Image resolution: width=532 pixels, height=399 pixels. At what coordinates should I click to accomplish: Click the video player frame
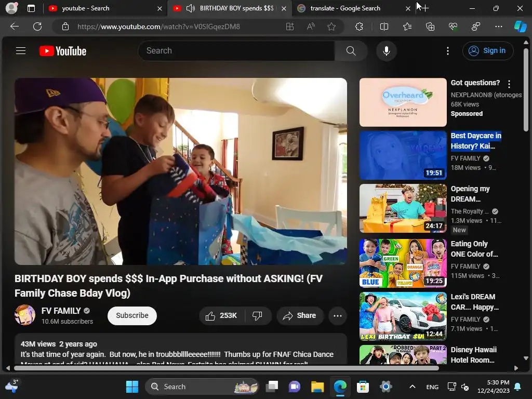coord(181,171)
